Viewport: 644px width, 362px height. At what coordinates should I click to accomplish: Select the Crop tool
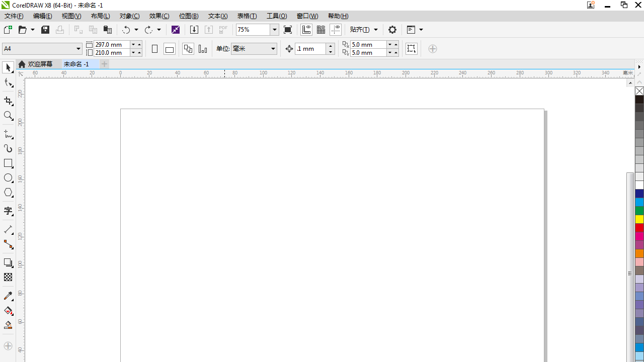(x=8, y=101)
